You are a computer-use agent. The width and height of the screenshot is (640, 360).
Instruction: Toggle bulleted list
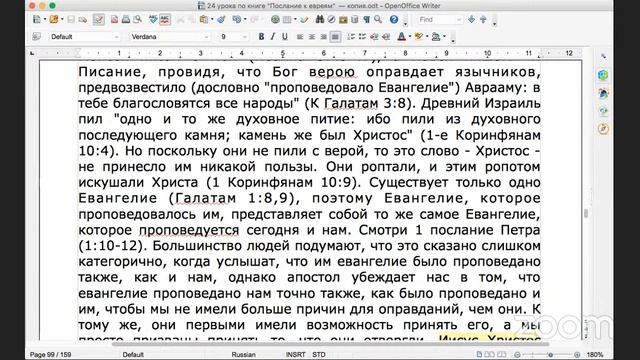click(x=362, y=37)
